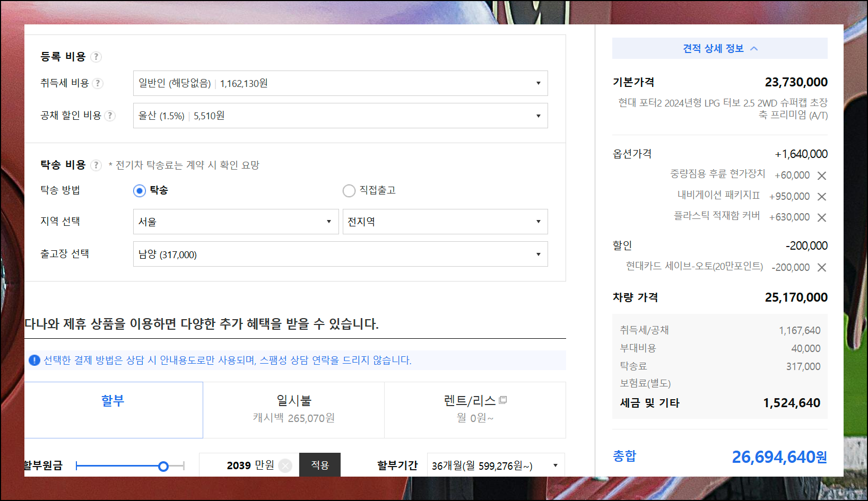This screenshot has width=868, height=501.
Task: Collapse 견적 상세 정보 panel
Action: click(720, 48)
